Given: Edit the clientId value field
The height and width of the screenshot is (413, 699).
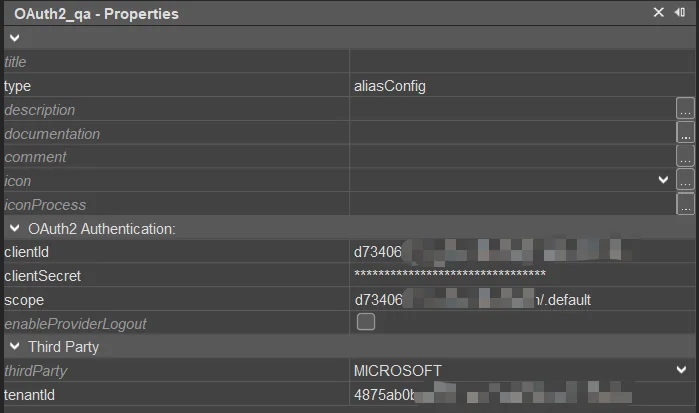Looking at the screenshot, I should click(x=522, y=252).
